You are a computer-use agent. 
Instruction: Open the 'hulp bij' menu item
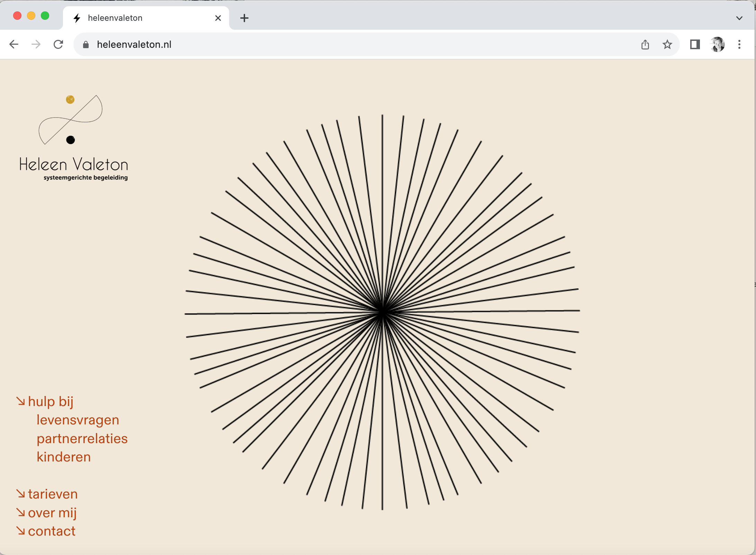tap(51, 401)
